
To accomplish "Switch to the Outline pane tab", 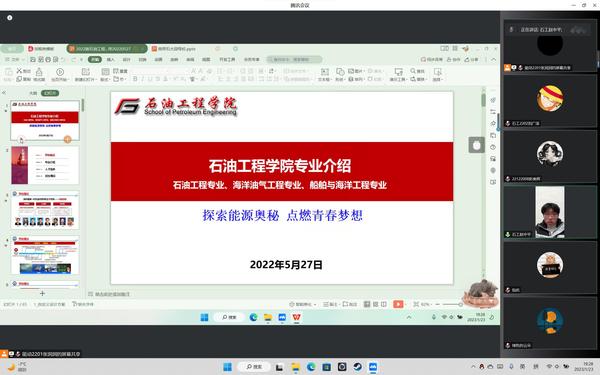I will click(x=33, y=93).
